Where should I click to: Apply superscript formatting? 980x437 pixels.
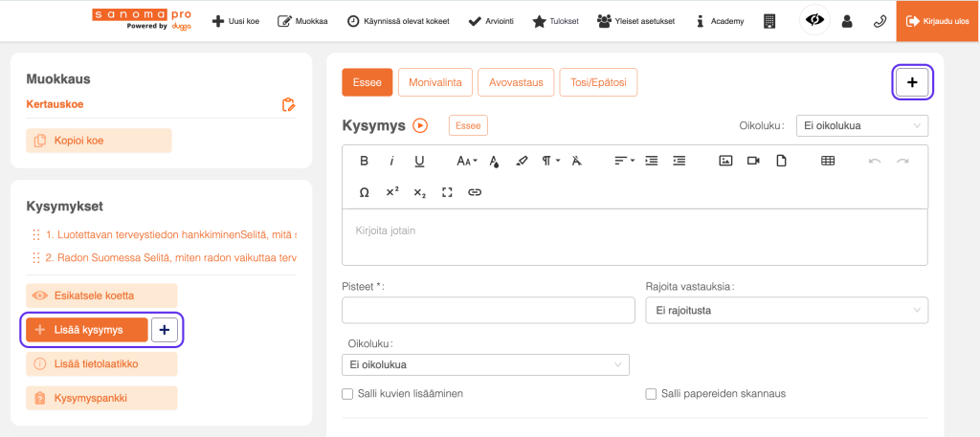pyautogui.click(x=392, y=192)
